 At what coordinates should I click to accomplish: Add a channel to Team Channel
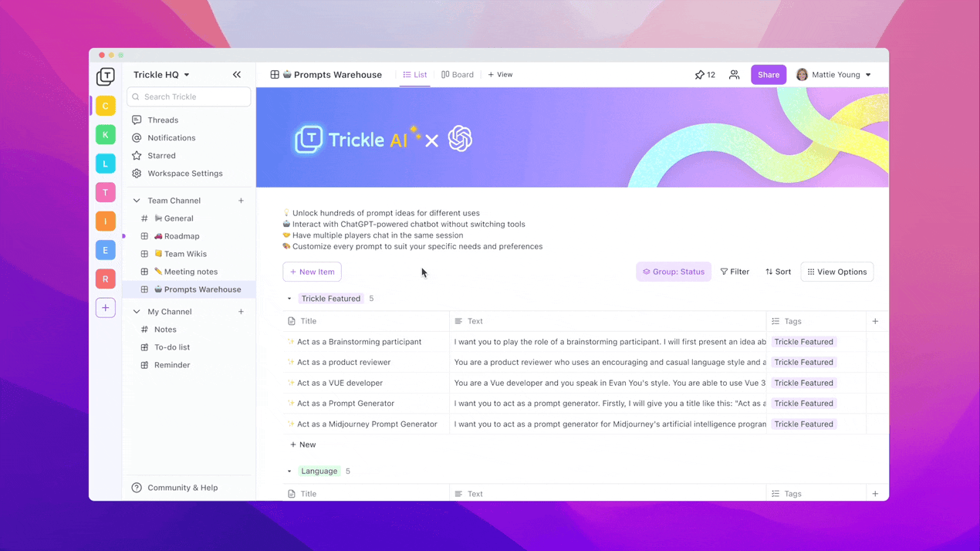point(241,201)
